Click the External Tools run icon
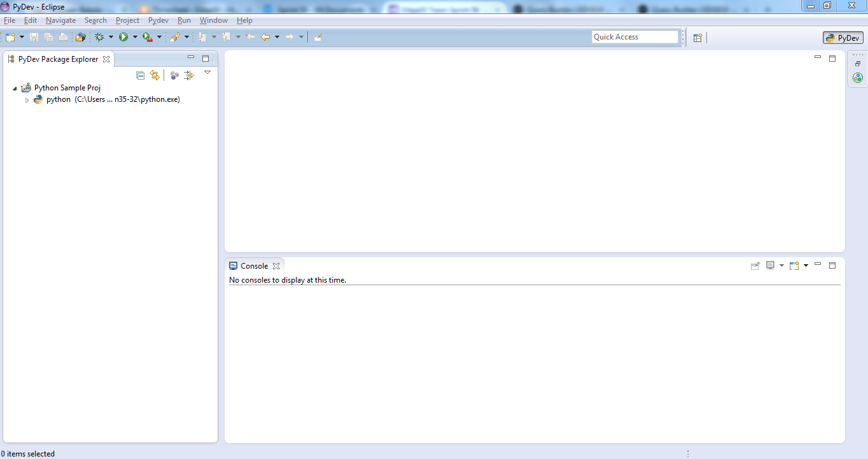868x459 pixels. (x=148, y=38)
